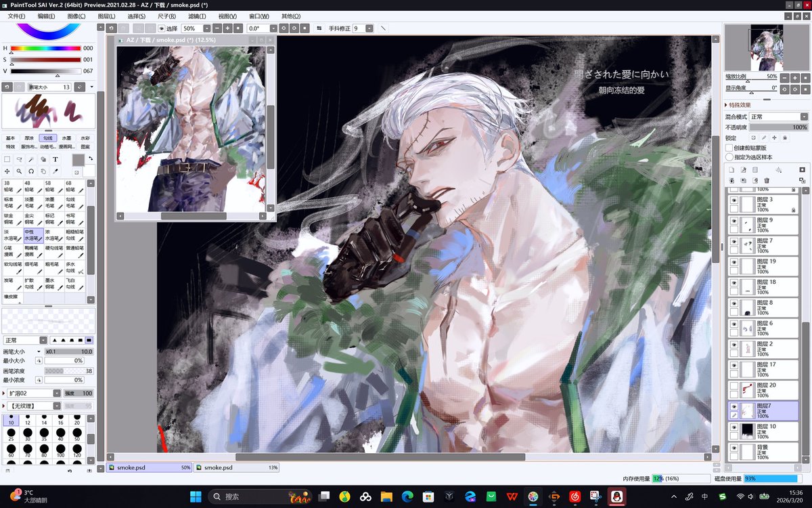Zoom out canvas with toolbar minus button

coord(217,28)
